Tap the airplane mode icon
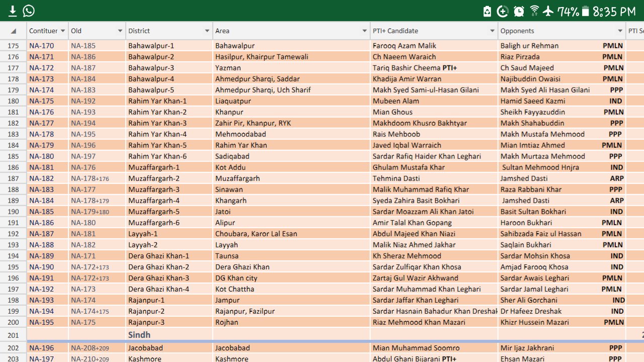The image size is (644, 362). click(548, 11)
